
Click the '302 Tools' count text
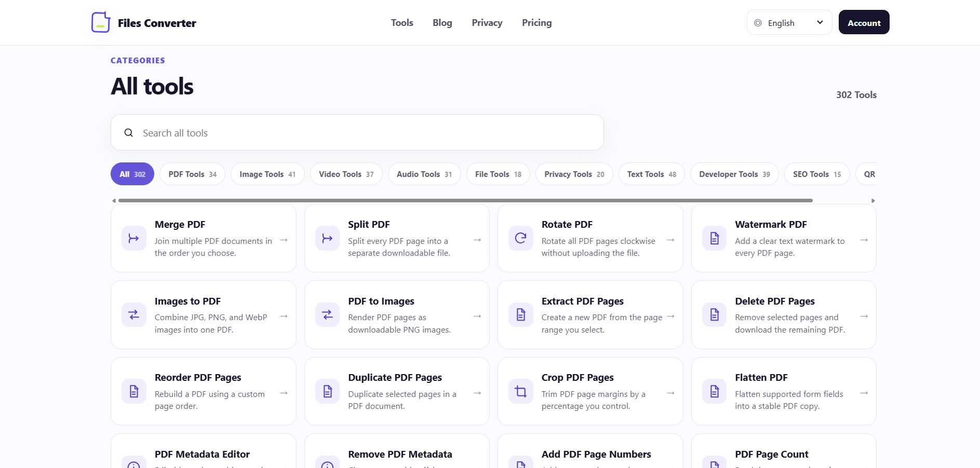856,94
